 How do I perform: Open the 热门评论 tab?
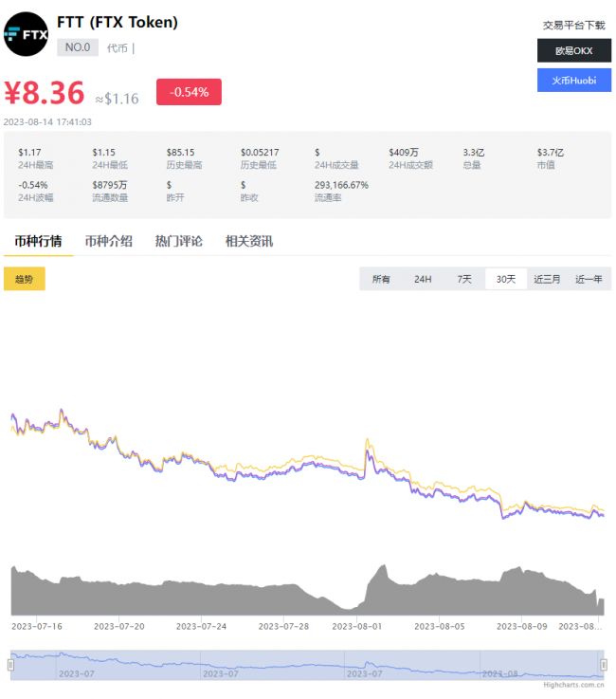(178, 241)
